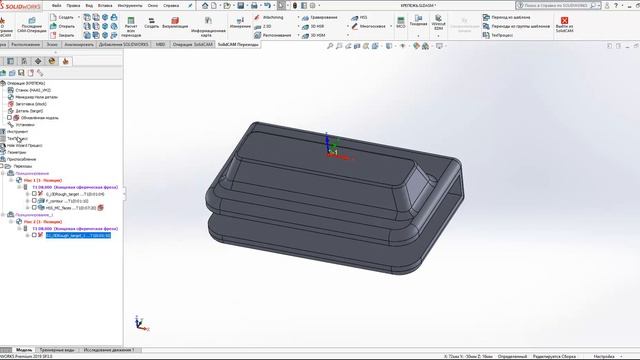Open the Файл menu
The width and height of the screenshot is (640, 360).
[56, 6]
